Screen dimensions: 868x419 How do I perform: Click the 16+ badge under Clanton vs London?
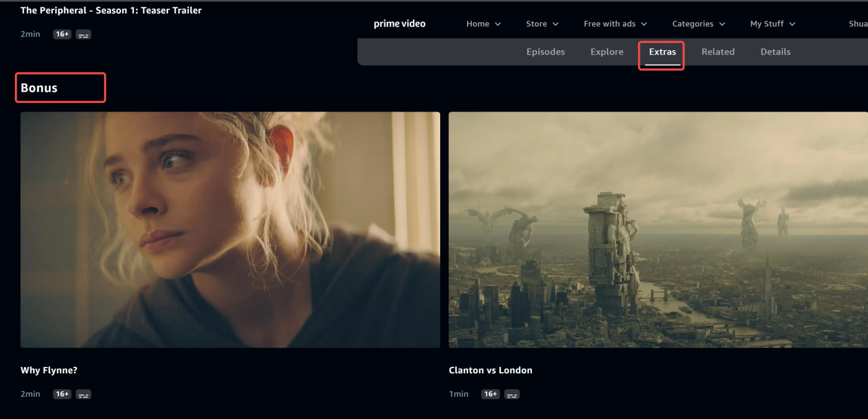490,394
